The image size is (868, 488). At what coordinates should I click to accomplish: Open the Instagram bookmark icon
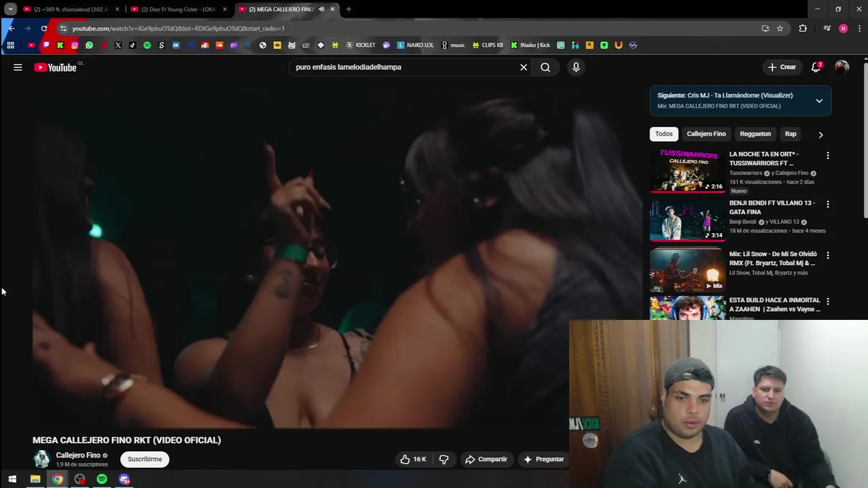click(75, 45)
